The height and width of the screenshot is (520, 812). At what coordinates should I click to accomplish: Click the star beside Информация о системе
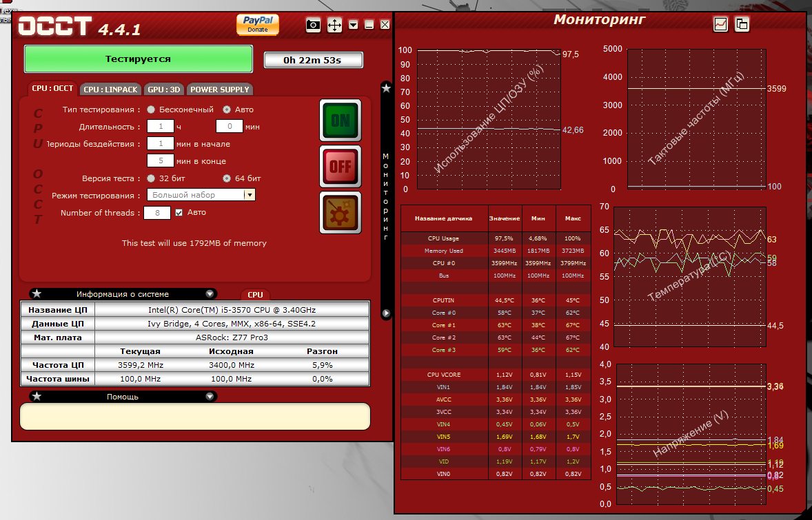(37, 293)
